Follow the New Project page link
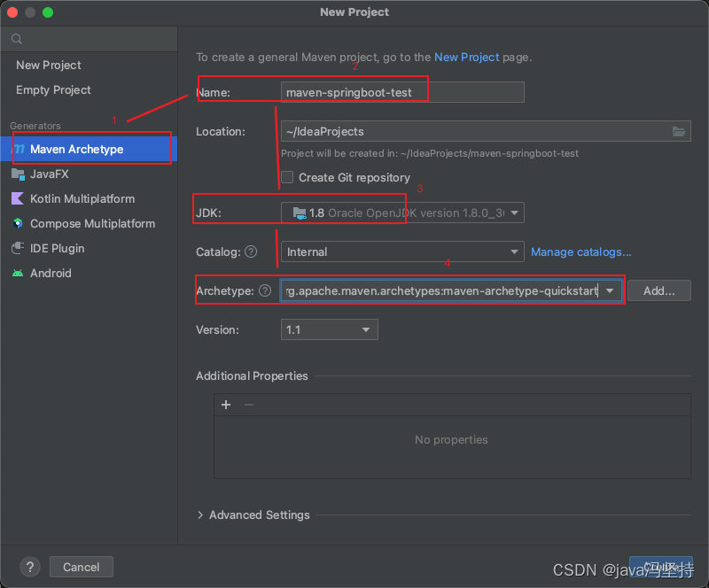Image resolution: width=709 pixels, height=588 pixels. 467,58
